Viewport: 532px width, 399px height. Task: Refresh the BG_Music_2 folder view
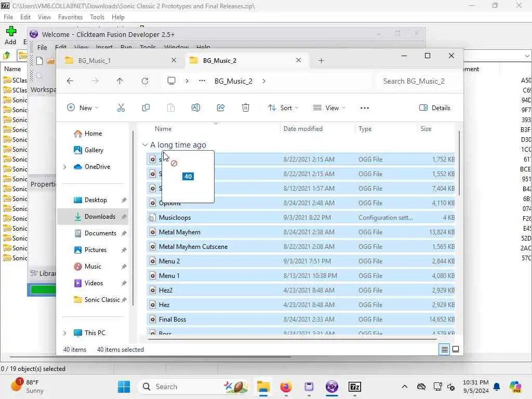click(145, 81)
